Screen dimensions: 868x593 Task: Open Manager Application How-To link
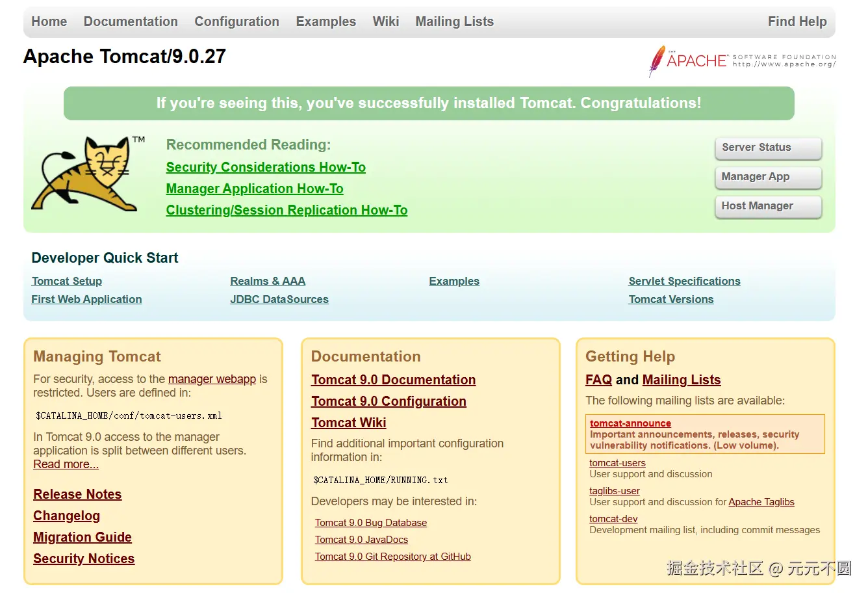click(255, 189)
